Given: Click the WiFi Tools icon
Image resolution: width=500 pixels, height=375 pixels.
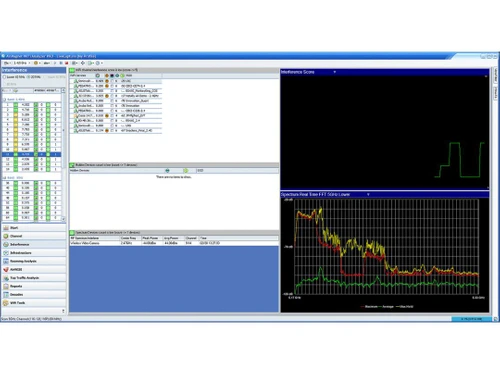Looking at the screenshot, I should (x=6, y=303).
